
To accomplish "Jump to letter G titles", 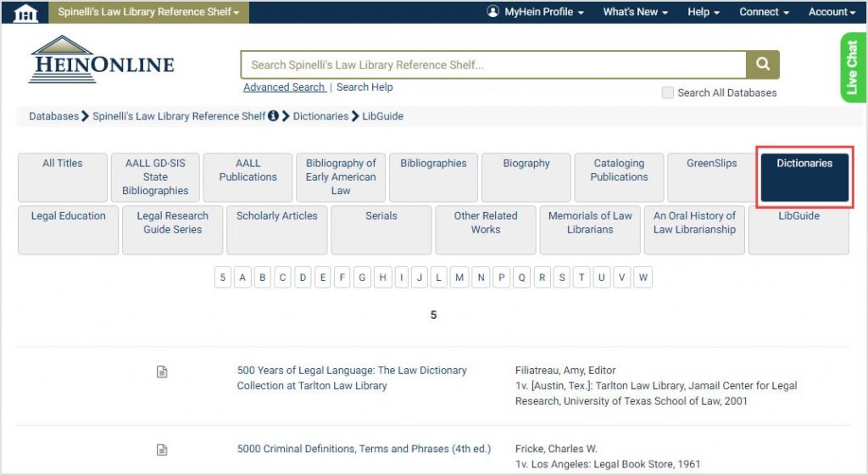I will 362,277.
